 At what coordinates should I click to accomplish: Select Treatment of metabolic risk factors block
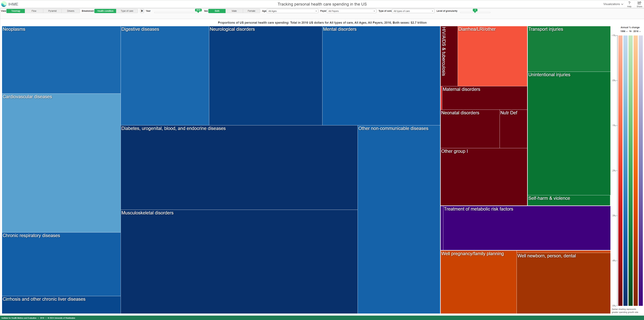[x=527, y=228]
